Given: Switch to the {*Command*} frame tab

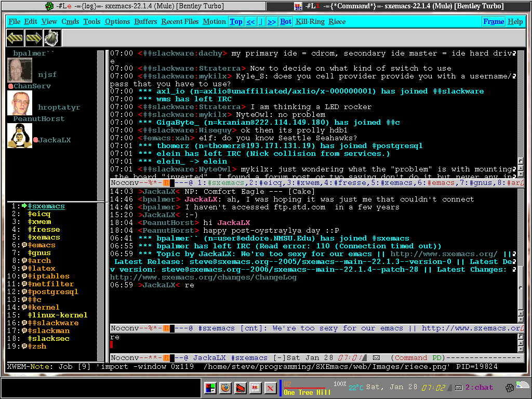Looking at the screenshot, I should click(399, 6).
